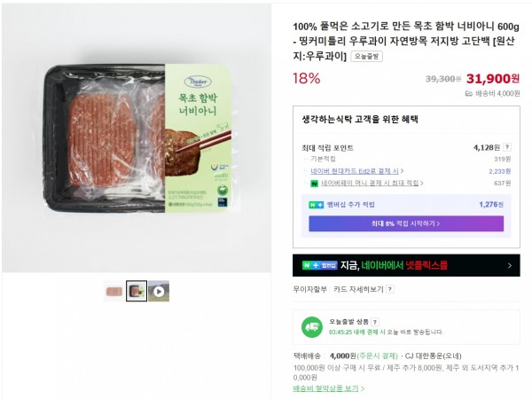Click the main product package image
The width and height of the screenshot is (532, 399).
pos(137,138)
